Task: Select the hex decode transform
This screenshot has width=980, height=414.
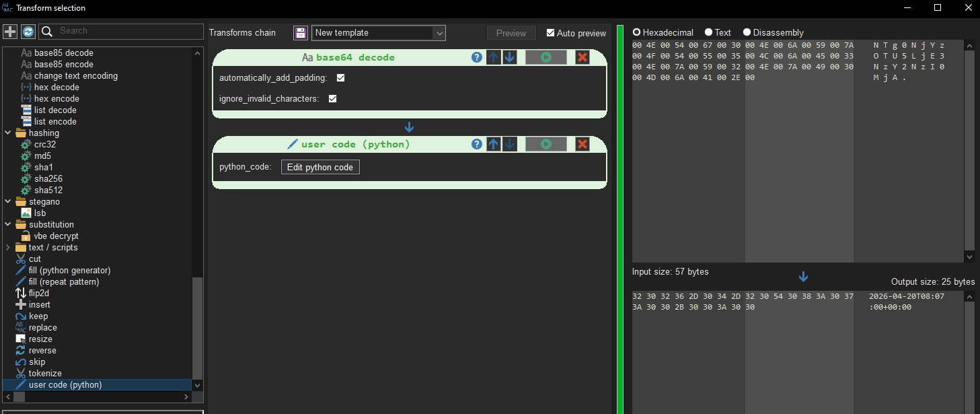Action: [56, 88]
